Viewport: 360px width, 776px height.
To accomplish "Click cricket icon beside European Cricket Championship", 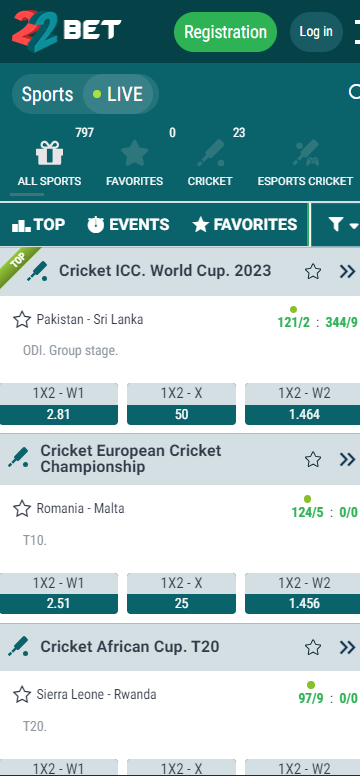I will pos(18,458).
